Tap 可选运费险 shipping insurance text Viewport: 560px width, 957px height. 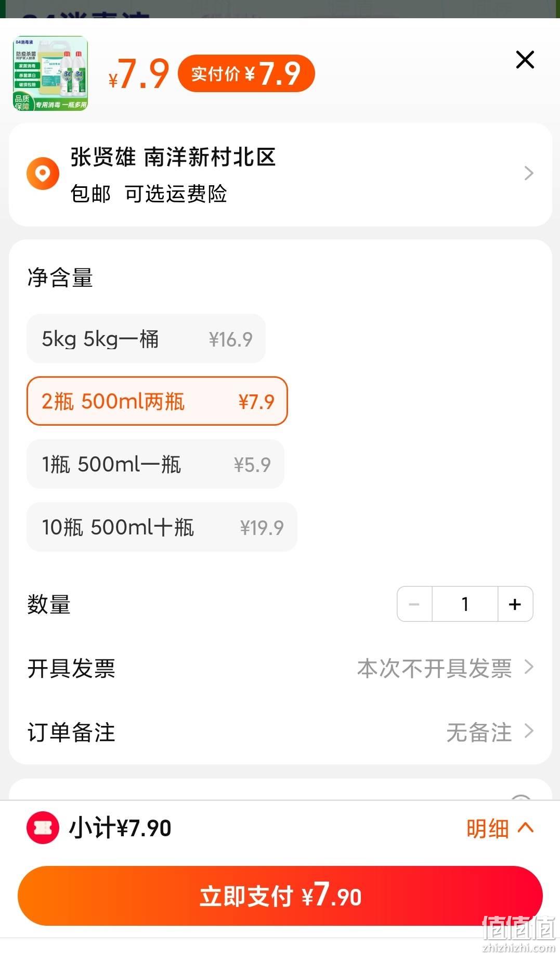tap(176, 194)
